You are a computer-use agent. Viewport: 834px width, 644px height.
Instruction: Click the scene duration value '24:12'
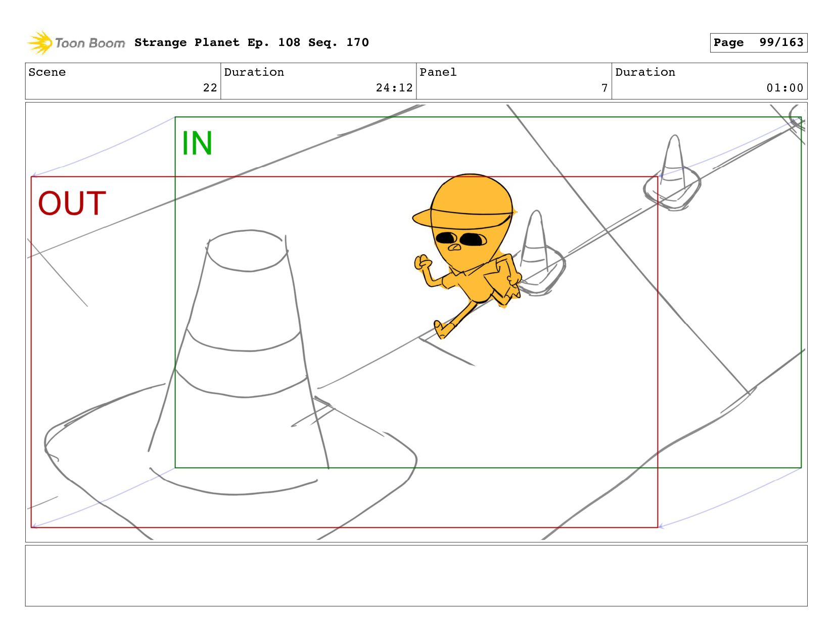[394, 88]
